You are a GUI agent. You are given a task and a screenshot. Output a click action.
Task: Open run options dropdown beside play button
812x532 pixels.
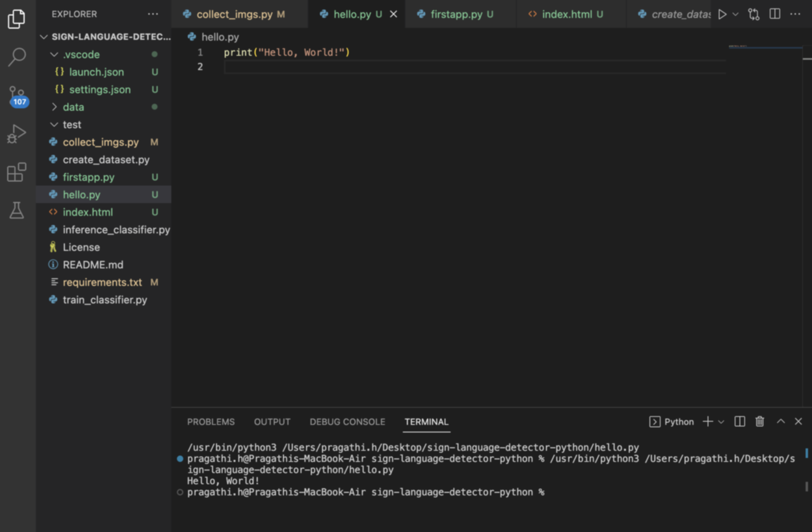(735, 14)
